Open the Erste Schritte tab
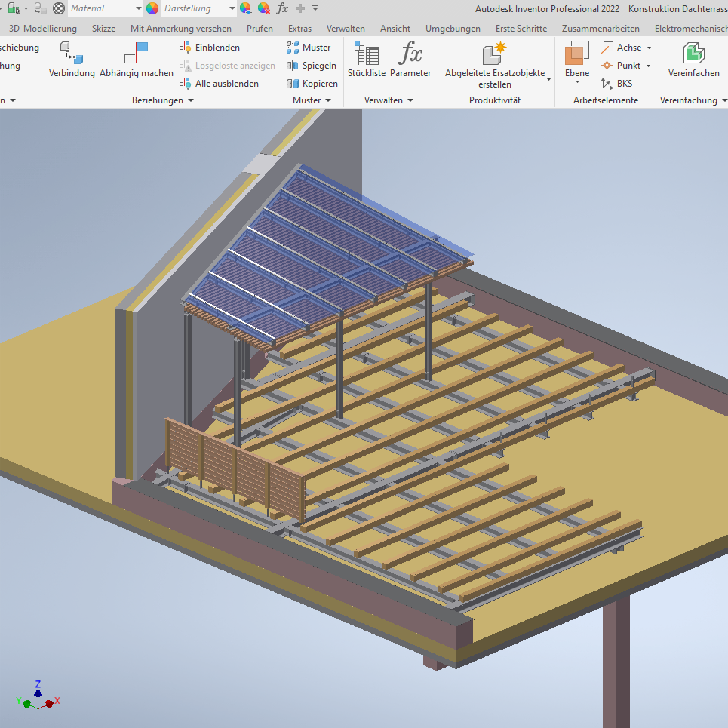Viewport: 728px width, 728px height. point(521,29)
